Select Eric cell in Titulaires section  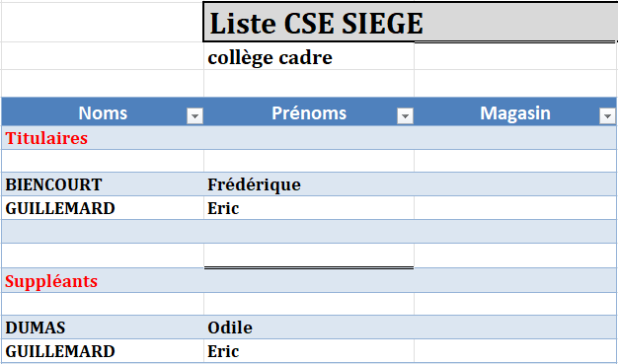(x=309, y=207)
